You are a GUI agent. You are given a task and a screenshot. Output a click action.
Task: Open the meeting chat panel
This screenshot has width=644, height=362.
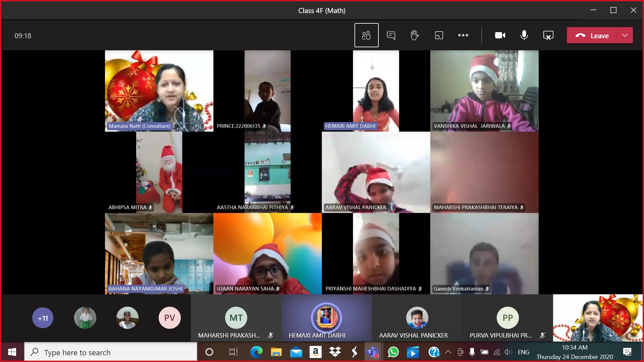tap(391, 35)
